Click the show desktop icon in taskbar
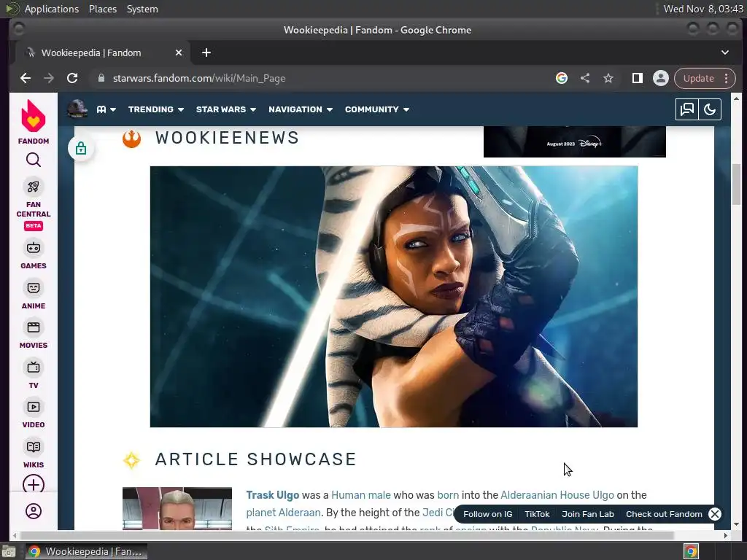The image size is (747, 560). (x=9, y=551)
